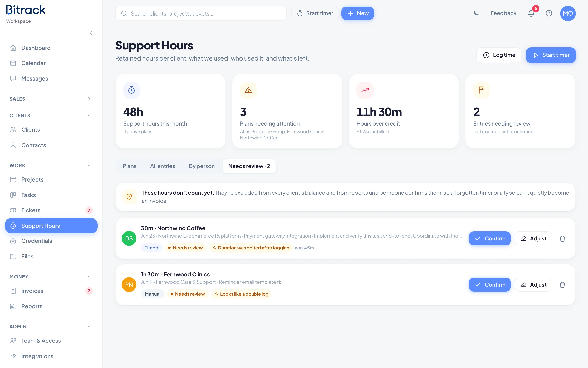Delete the Northwind Coffee entry with trash icon
Viewport: 588px width, 368px height.
[x=562, y=239]
